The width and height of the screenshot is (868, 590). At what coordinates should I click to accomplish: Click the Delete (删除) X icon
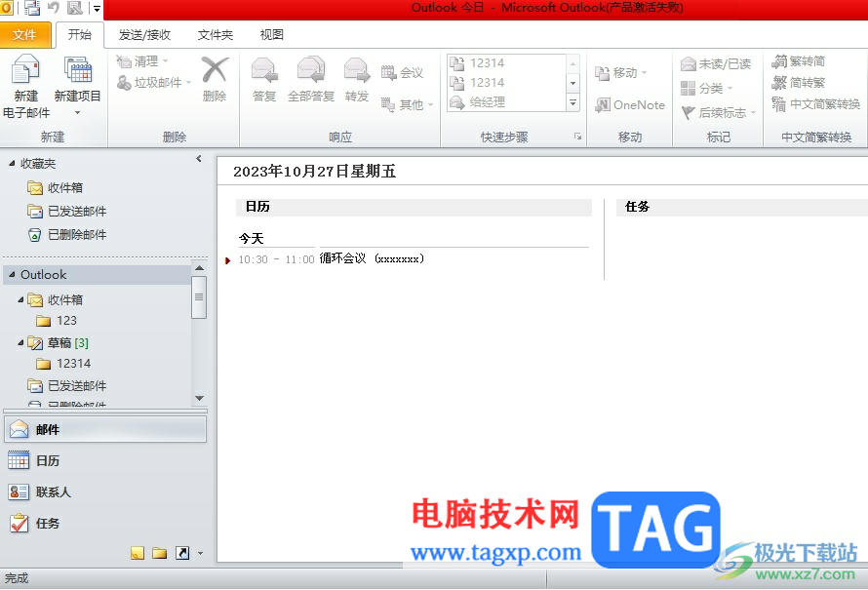pos(215,70)
